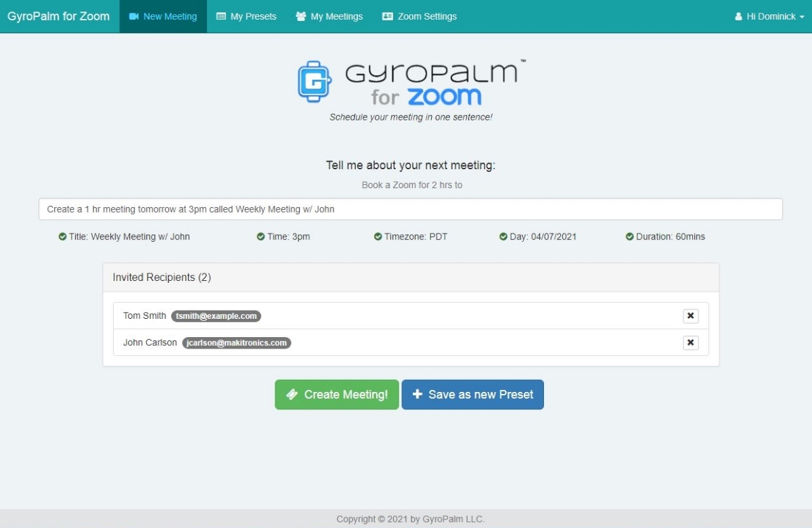Viewport: 812px width, 528px height.
Task: Switch to the New Meeting tab
Action: click(163, 16)
